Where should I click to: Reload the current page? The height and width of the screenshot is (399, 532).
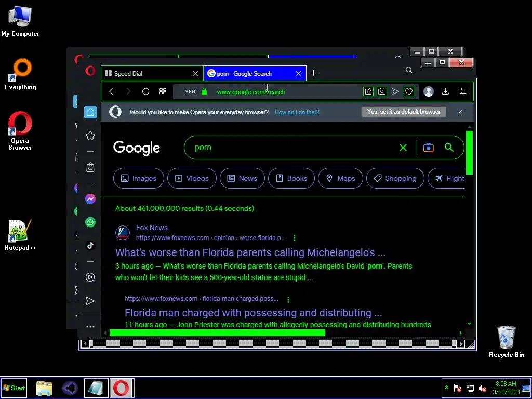146,91
